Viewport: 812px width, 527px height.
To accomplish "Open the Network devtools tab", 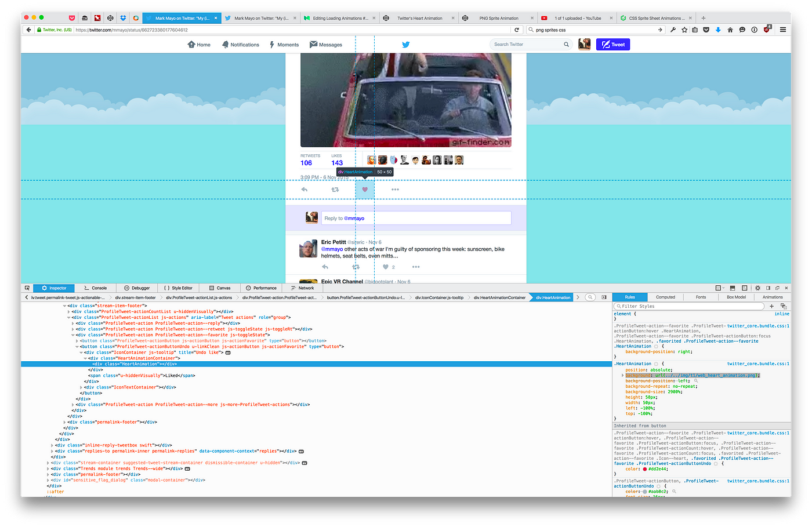I will (x=302, y=288).
